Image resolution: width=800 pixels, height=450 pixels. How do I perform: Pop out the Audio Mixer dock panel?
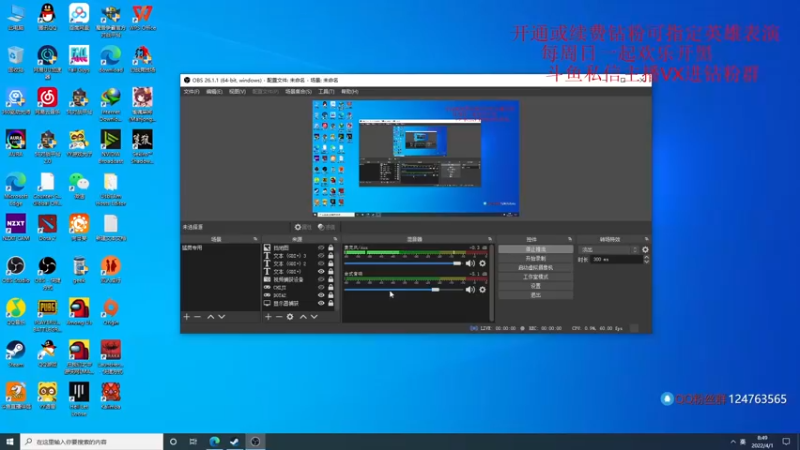click(x=490, y=239)
